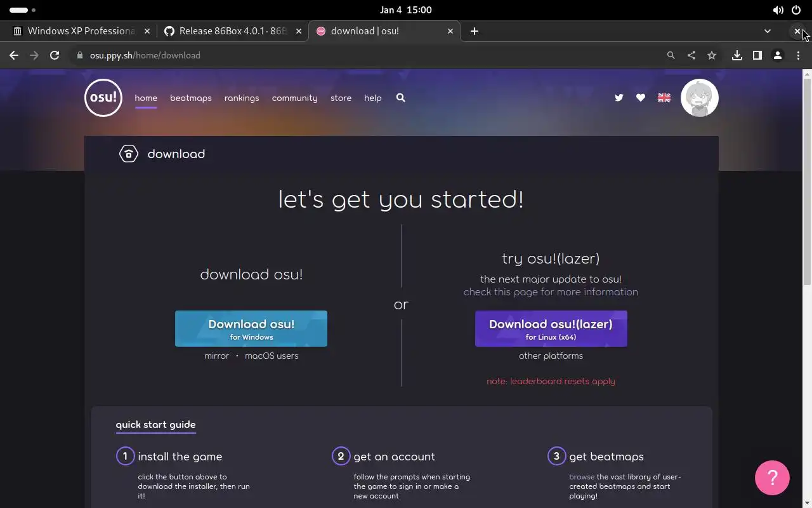Image resolution: width=812 pixels, height=508 pixels.
Task: Open the community navigation item
Action: [x=295, y=98]
